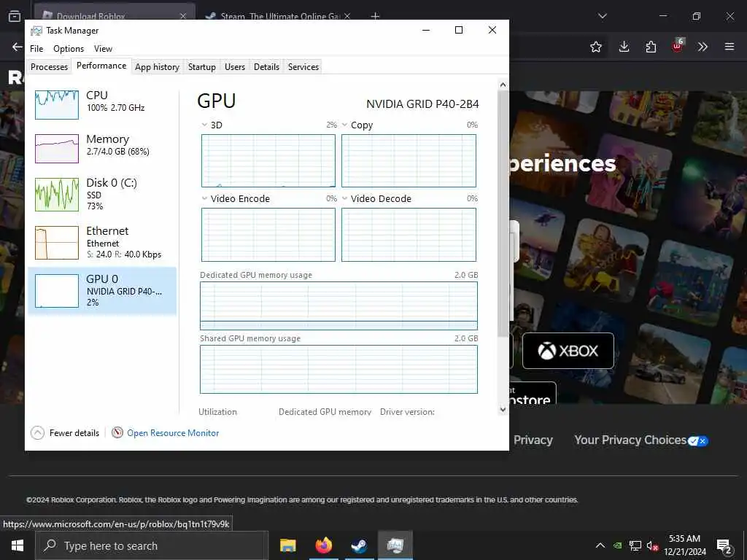747x560 pixels.
Task: Select the CPU performance graph thumbnail
Action: click(x=57, y=104)
